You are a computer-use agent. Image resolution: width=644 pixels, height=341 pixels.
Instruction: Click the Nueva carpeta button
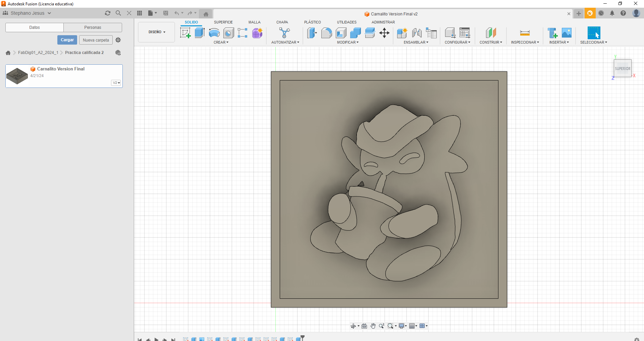(96, 40)
